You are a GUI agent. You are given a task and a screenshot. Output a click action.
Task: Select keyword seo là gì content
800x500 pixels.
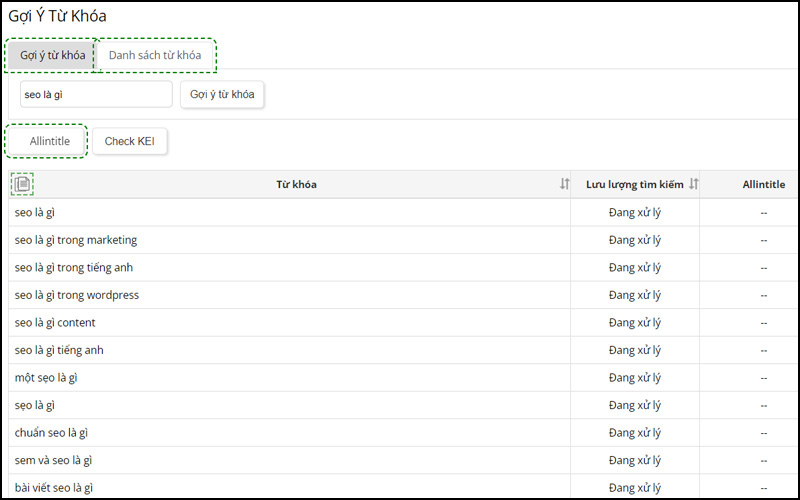pyautogui.click(x=55, y=323)
